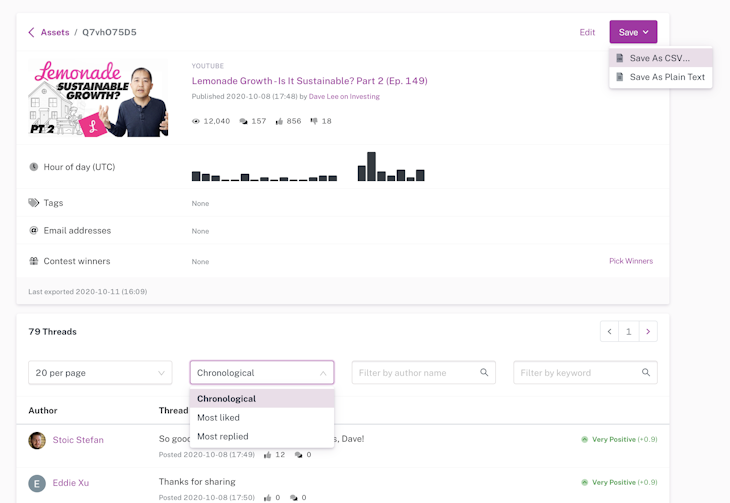The height and width of the screenshot is (503, 730).
Task: Click the search icon in keyword filter
Action: [645, 373]
